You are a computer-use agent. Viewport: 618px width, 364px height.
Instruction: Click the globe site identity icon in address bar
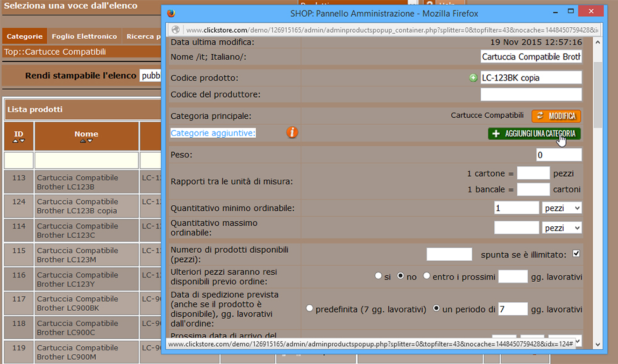176,30
